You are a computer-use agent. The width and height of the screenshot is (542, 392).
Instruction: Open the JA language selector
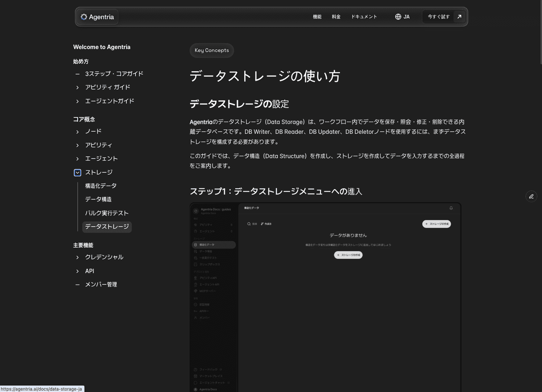pos(402,17)
